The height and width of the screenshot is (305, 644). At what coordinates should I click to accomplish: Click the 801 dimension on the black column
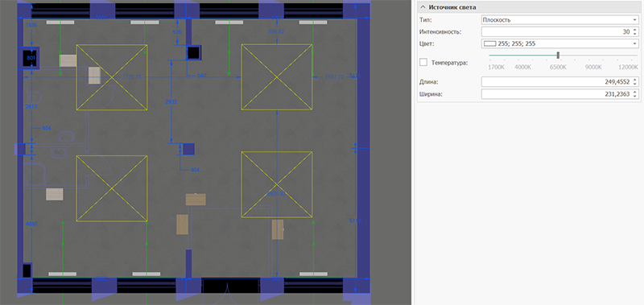(x=31, y=58)
